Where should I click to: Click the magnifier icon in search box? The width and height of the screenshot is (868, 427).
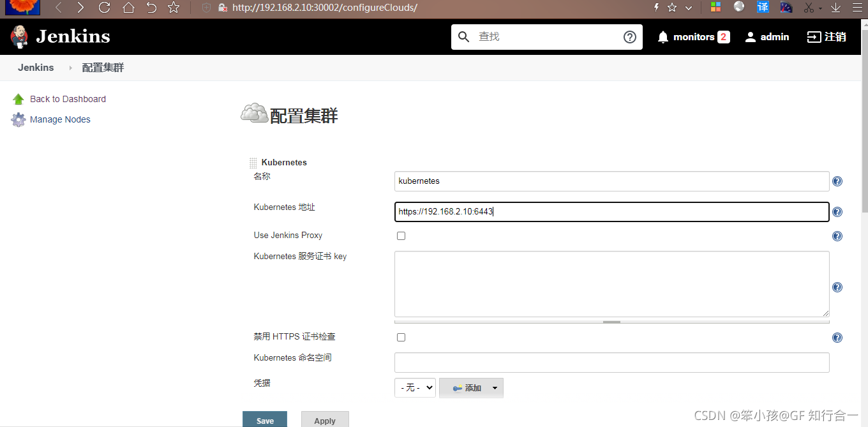click(464, 36)
